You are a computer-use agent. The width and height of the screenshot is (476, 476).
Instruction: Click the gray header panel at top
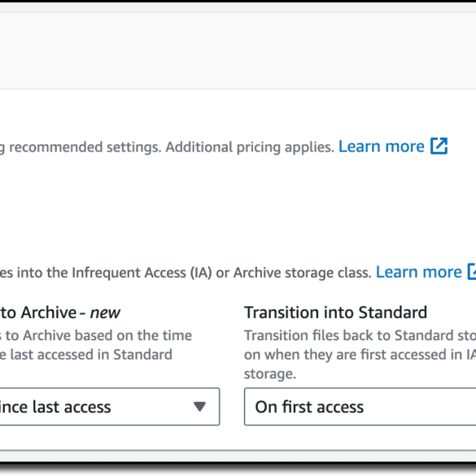pyautogui.click(x=238, y=51)
